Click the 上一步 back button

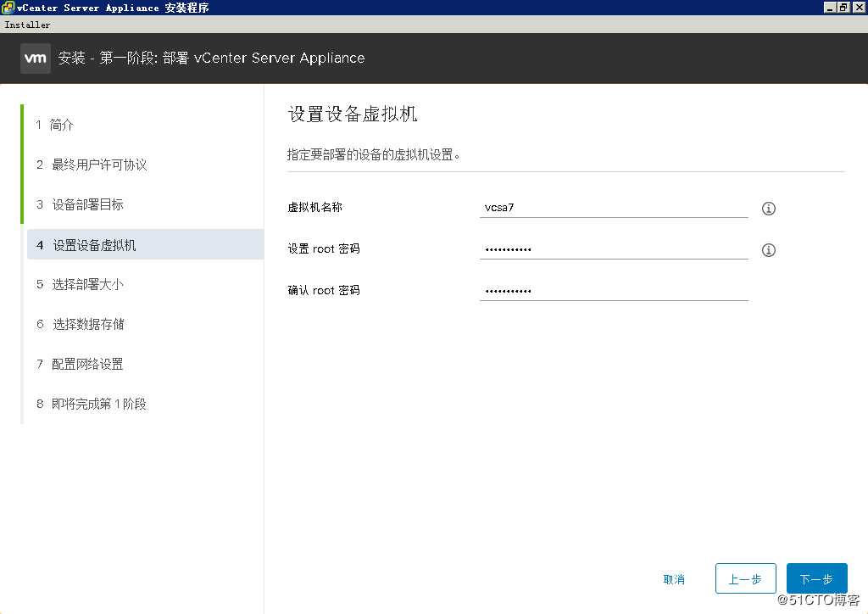click(x=745, y=578)
